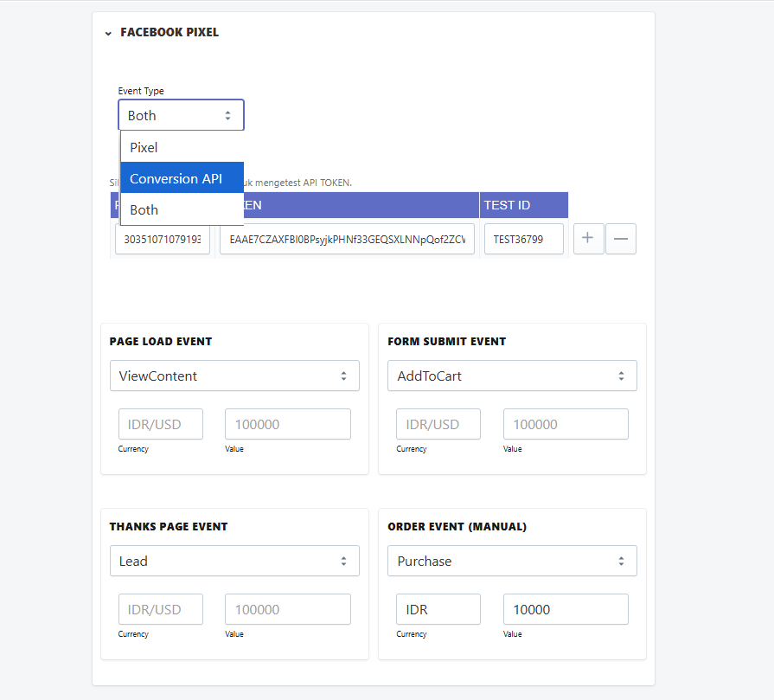Screen dimensions: 774x700
Task: Open the Event Type dropdown
Action: (x=181, y=115)
